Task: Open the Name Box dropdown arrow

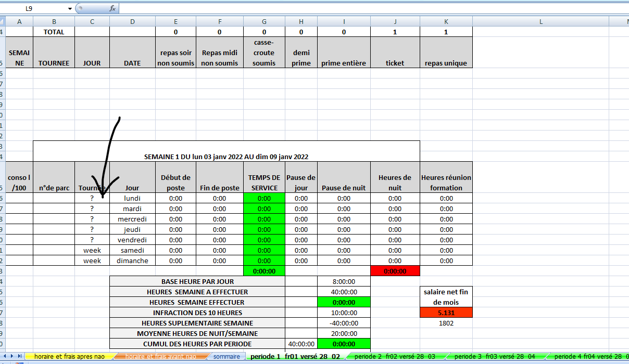Action: click(70, 9)
